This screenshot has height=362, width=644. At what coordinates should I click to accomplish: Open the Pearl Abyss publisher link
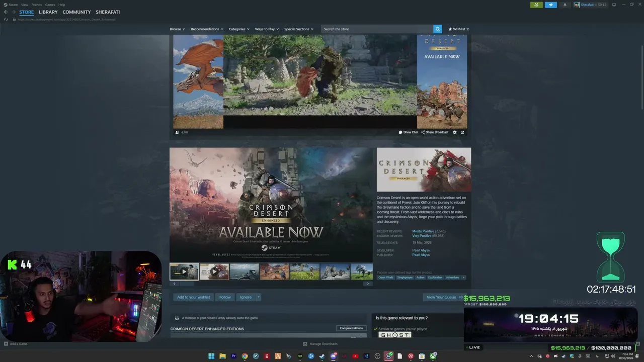coord(421,255)
